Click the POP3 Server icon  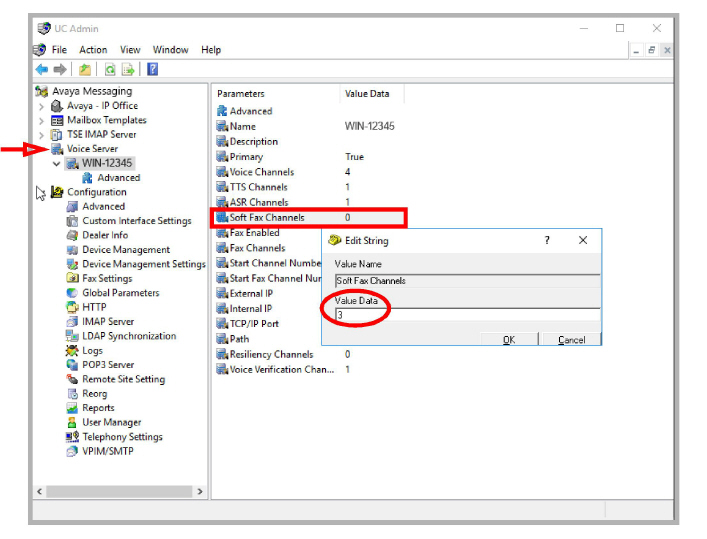tap(72, 365)
